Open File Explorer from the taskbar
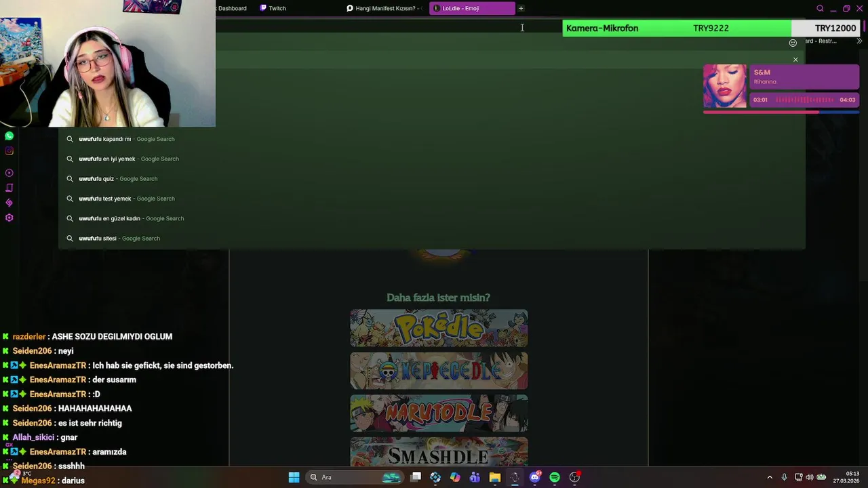Image resolution: width=868 pixels, height=488 pixels. (x=495, y=477)
